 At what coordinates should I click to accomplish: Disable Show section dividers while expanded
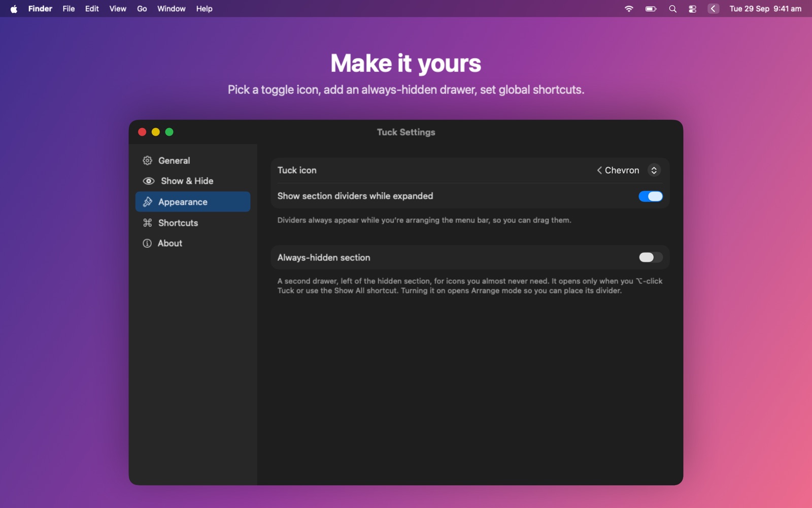click(x=650, y=196)
